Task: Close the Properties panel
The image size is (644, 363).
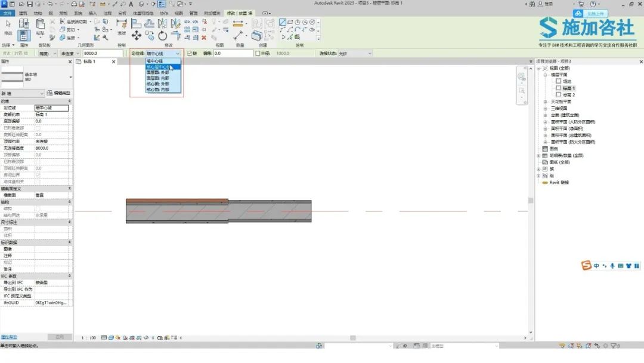Action: coord(70,61)
